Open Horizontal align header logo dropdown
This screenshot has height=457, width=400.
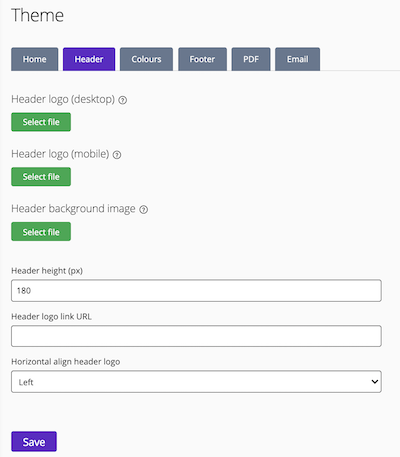click(196, 382)
